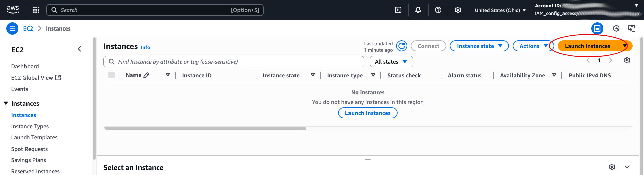Go to next page of instances
This screenshot has width=644, height=175.
tap(611, 60)
